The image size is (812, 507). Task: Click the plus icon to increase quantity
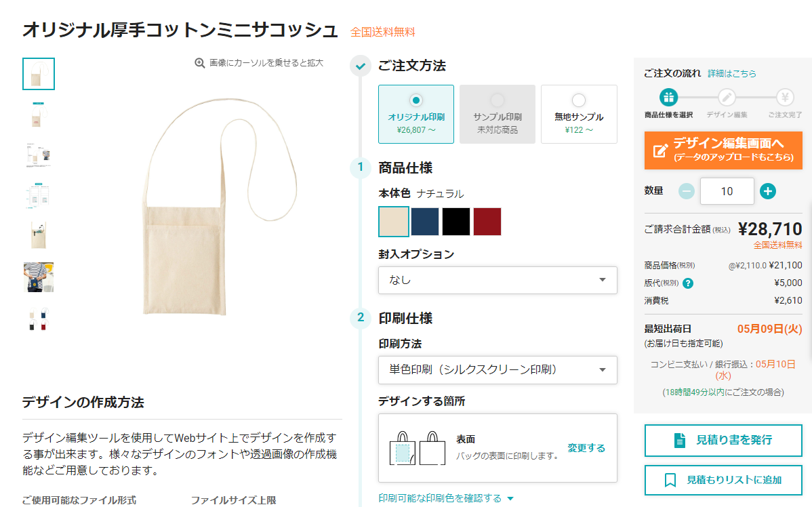(767, 192)
